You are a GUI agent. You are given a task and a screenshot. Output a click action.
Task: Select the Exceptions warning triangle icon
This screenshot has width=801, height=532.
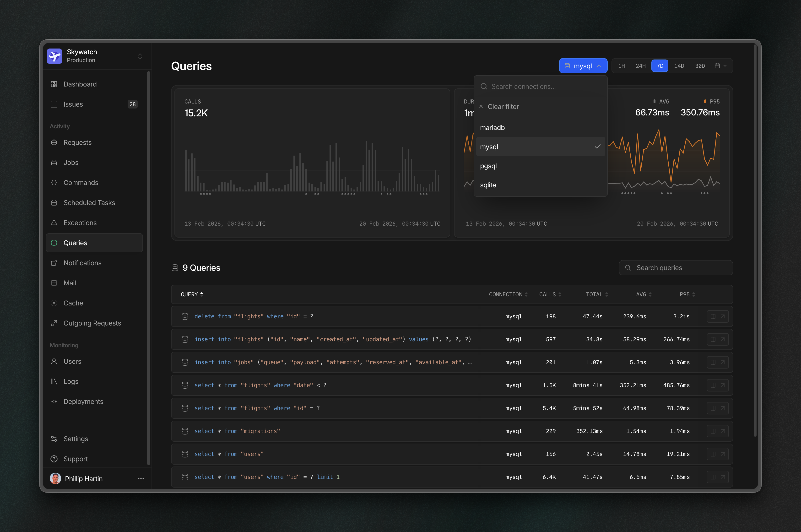click(55, 223)
